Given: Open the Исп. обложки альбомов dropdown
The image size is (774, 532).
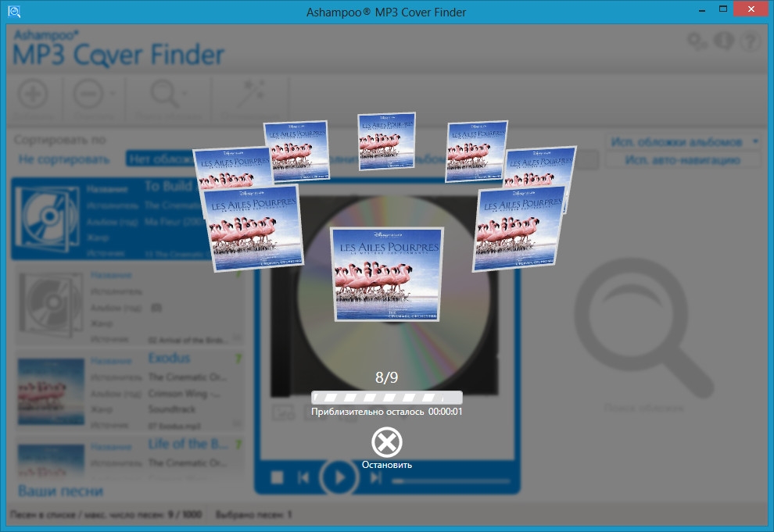Looking at the screenshot, I should click(683, 142).
